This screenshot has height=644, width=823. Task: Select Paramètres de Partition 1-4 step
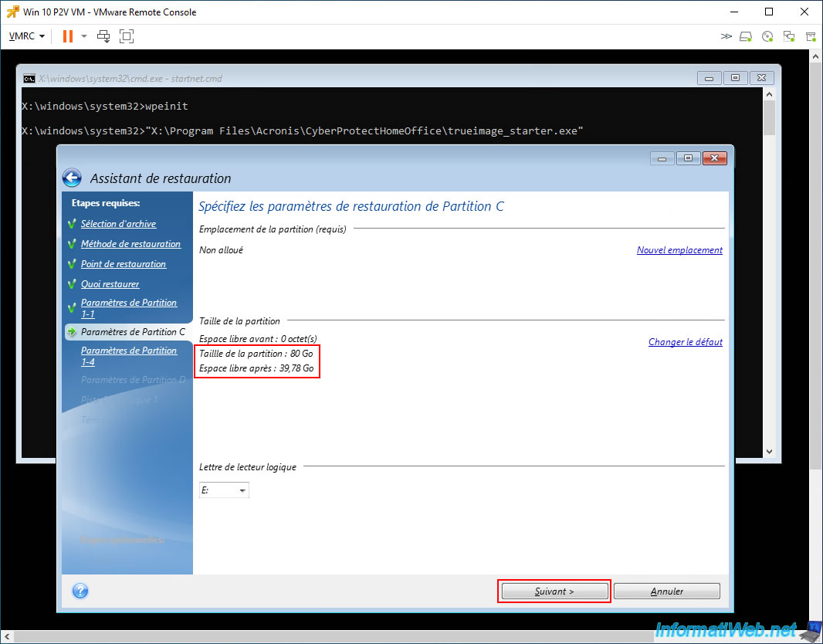129,356
